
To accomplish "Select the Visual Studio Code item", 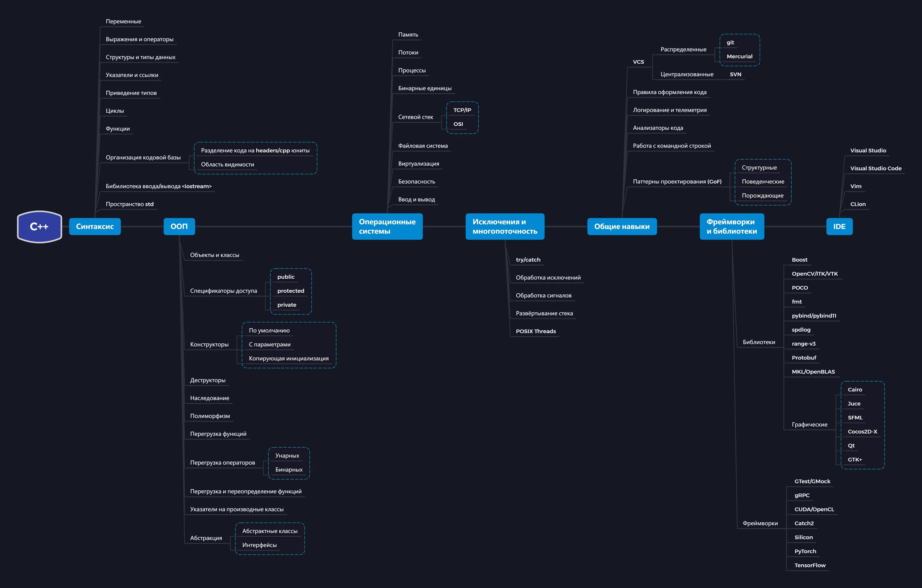I will (876, 168).
